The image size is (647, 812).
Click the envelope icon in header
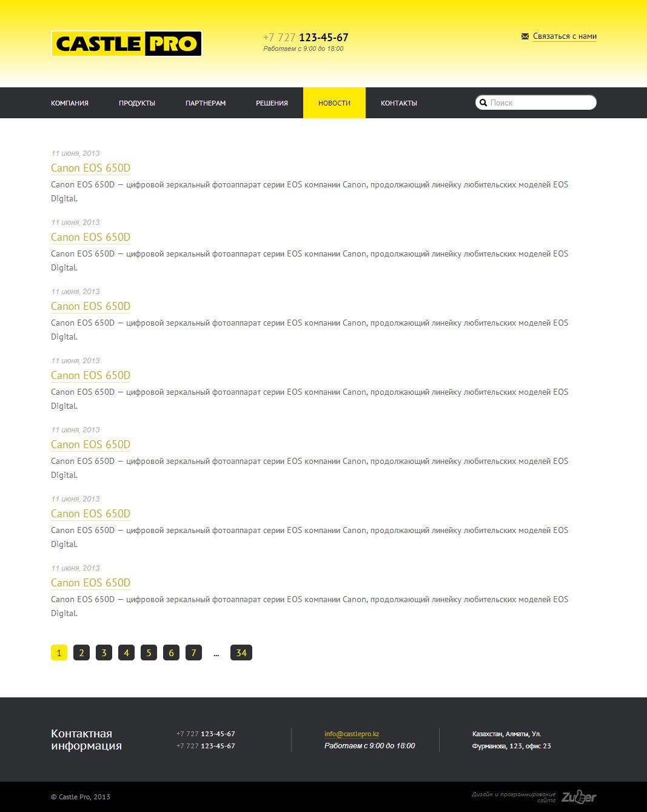[525, 36]
